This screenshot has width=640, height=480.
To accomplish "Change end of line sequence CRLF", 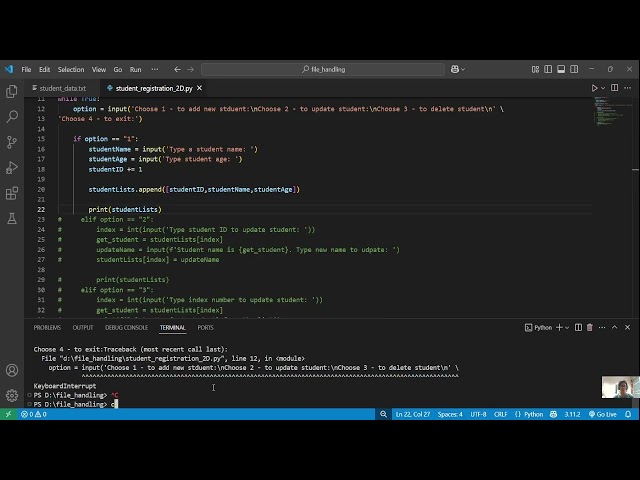I will (500, 414).
